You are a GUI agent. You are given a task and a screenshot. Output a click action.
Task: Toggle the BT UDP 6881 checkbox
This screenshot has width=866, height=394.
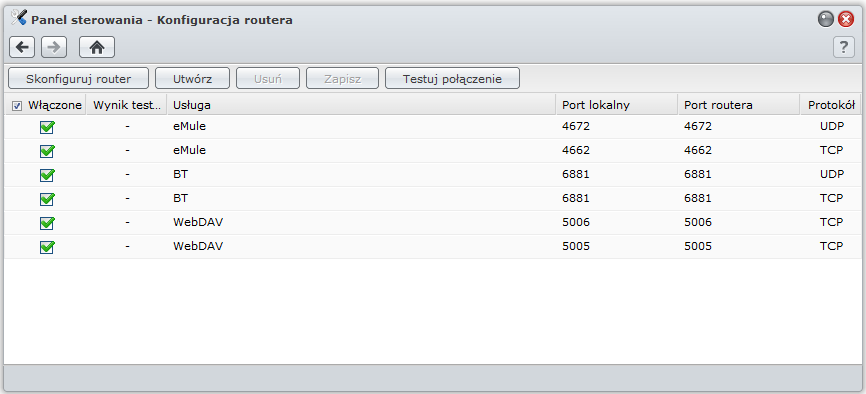click(x=47, y=175)
